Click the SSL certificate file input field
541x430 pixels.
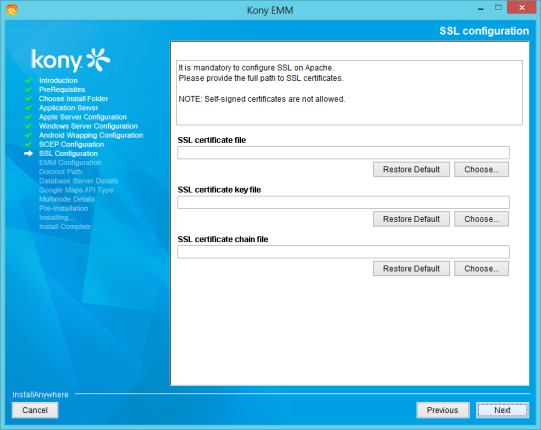pos(343,153)
